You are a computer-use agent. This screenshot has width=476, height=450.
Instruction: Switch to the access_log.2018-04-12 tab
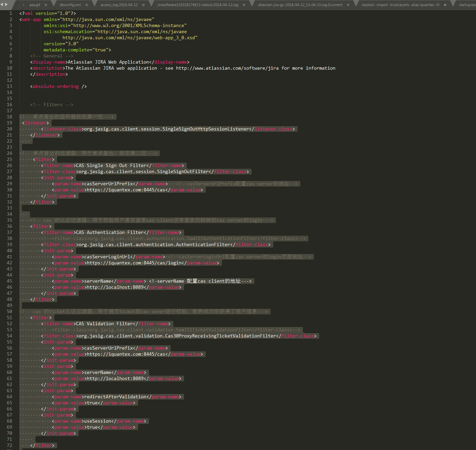(x=119, y=5)
